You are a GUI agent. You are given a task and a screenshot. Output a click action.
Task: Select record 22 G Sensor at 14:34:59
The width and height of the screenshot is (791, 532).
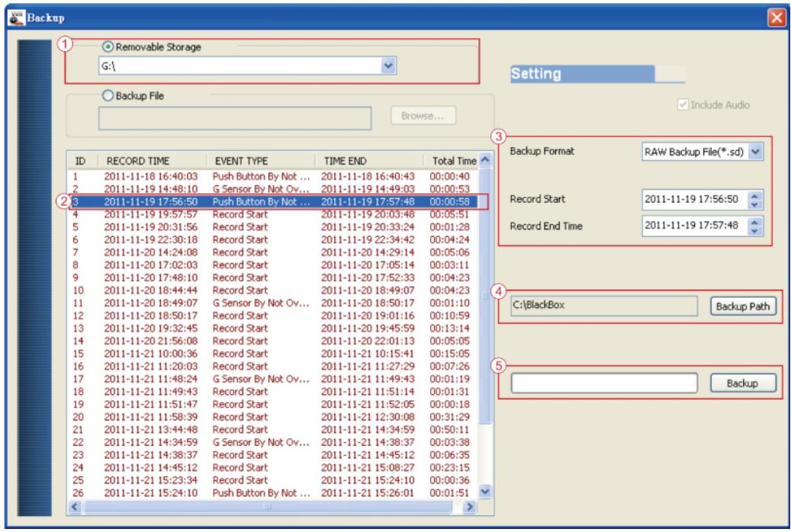(x=273, y=442)
